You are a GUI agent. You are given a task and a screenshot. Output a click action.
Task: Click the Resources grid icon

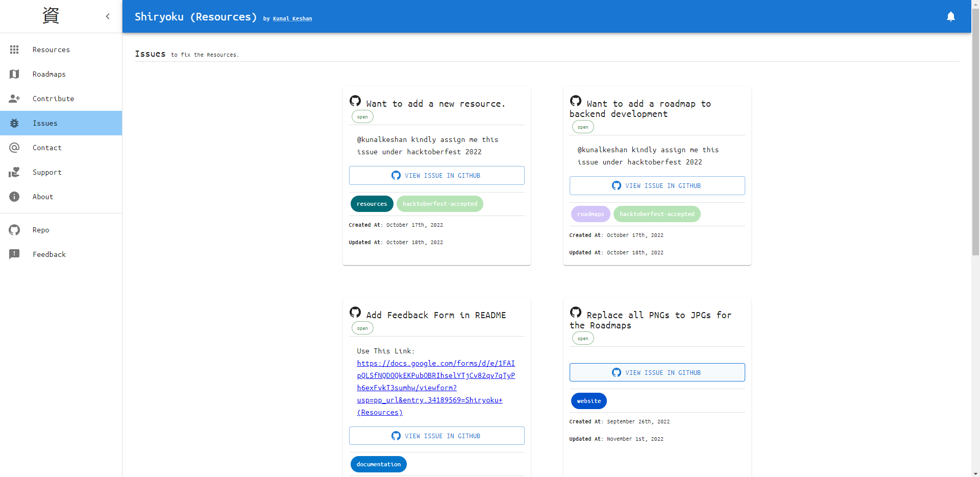coord(14,50)
